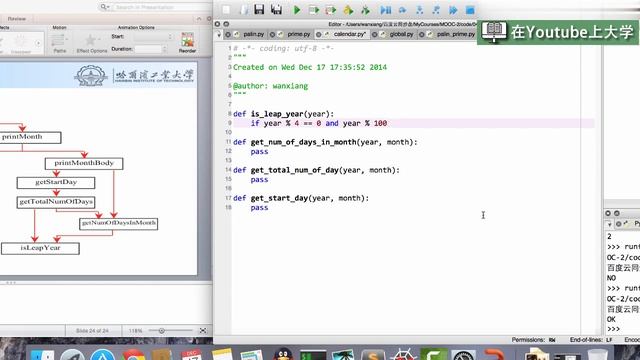640x360 pixels.
Task: Save the current file in Spyder
Action: coord(259,10)
